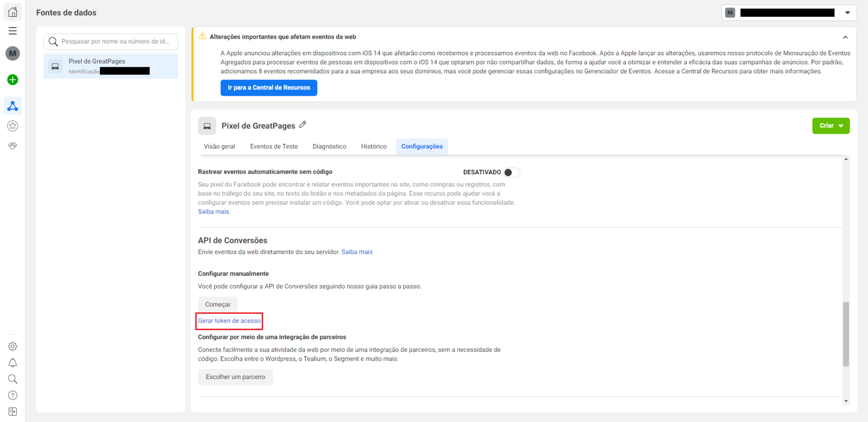Click the warning triangle icon in alert
This screenshot has height=422, width=868.
click(x=202, y=36)
